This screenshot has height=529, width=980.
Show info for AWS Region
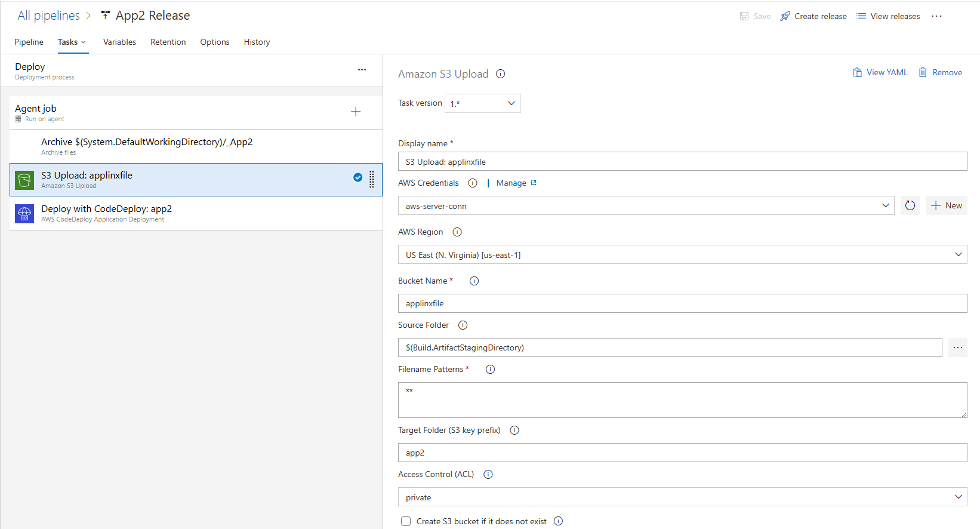click(x=457, y=232)
